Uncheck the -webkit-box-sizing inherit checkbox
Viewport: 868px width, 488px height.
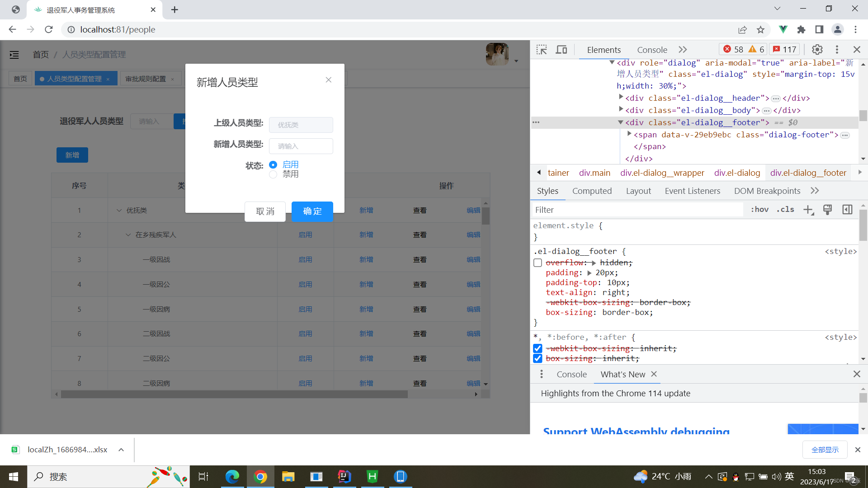538,348
